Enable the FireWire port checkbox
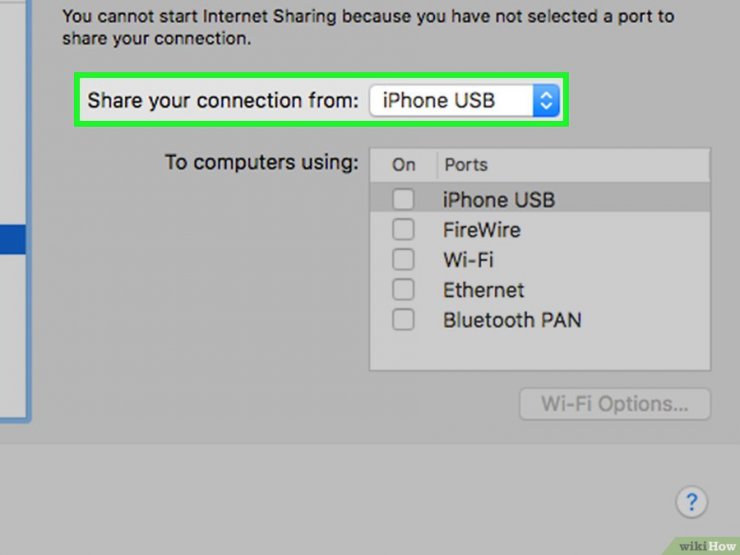Screen dimensions: 740x555 point(403,230)
